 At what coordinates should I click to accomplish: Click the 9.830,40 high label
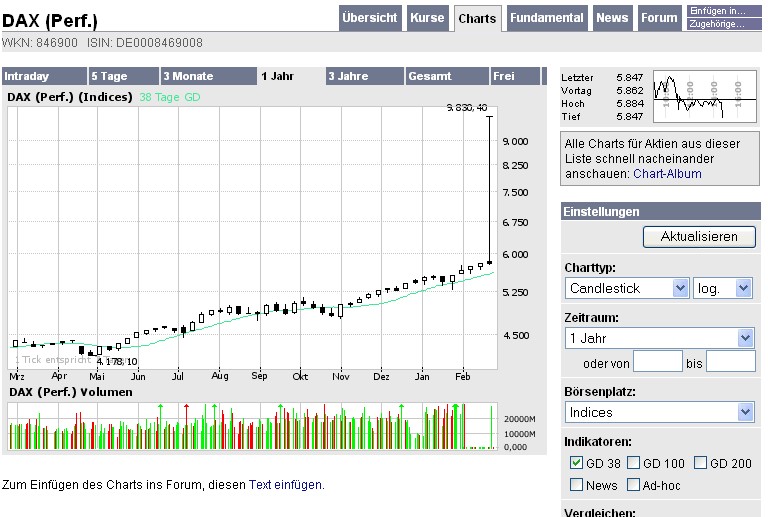[467, 108]
